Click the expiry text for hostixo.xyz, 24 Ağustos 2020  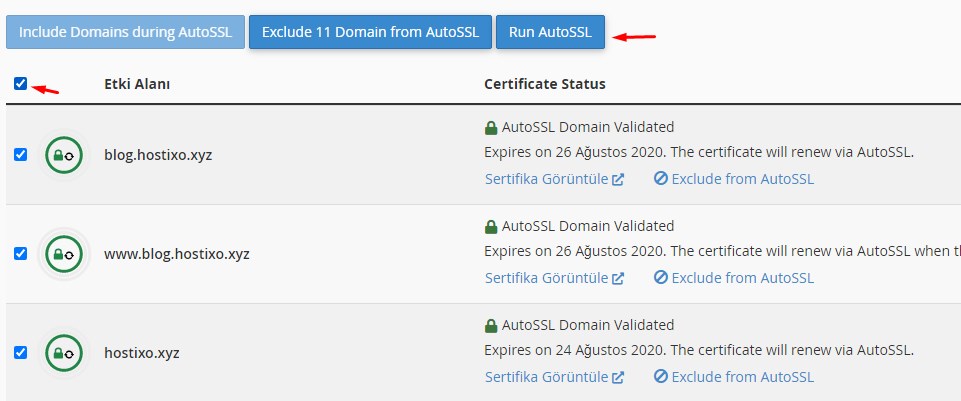click(x=699, y=351)
